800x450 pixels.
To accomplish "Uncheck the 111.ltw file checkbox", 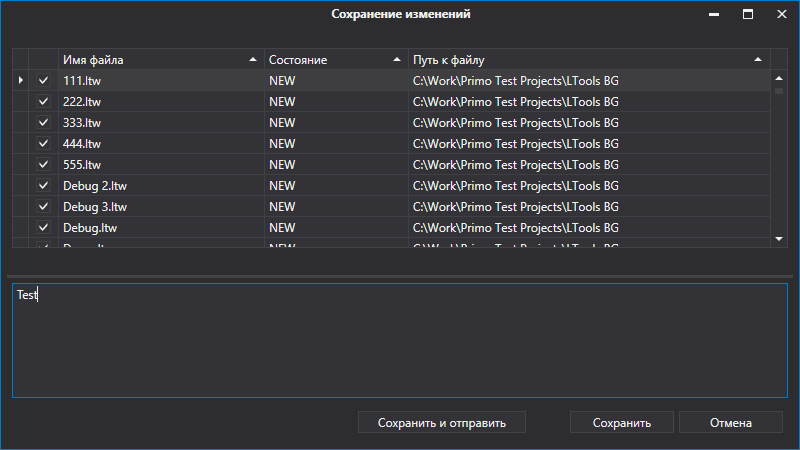I will coord(43,80).
